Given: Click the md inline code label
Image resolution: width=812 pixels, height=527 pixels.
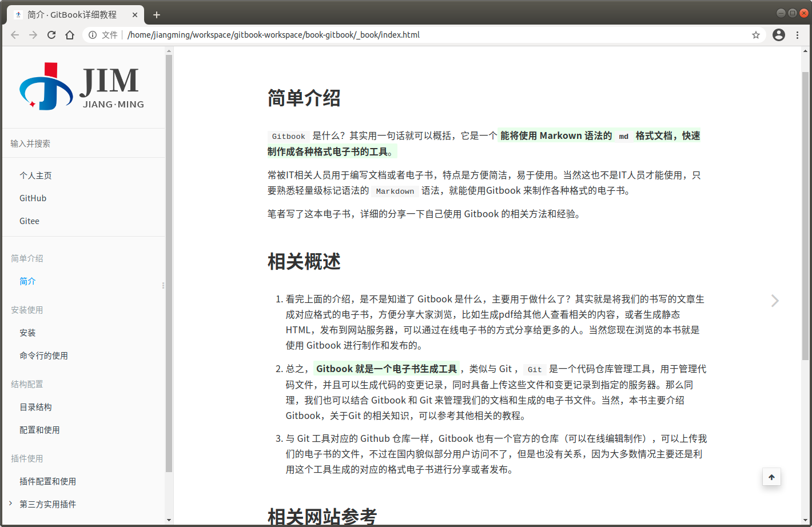Looking at the screenshot, I should (624, 137).
